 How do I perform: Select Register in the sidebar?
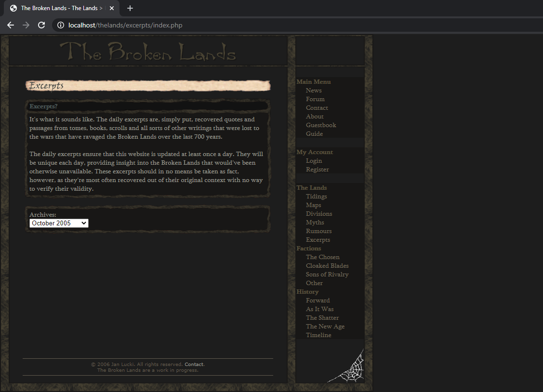[x=317, y=170]
